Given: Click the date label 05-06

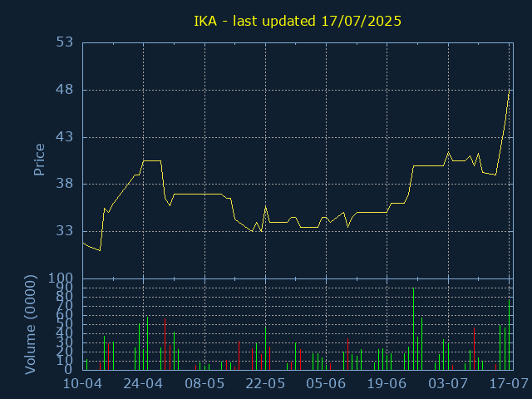Looking at the screenshot, I should (326, 384).
